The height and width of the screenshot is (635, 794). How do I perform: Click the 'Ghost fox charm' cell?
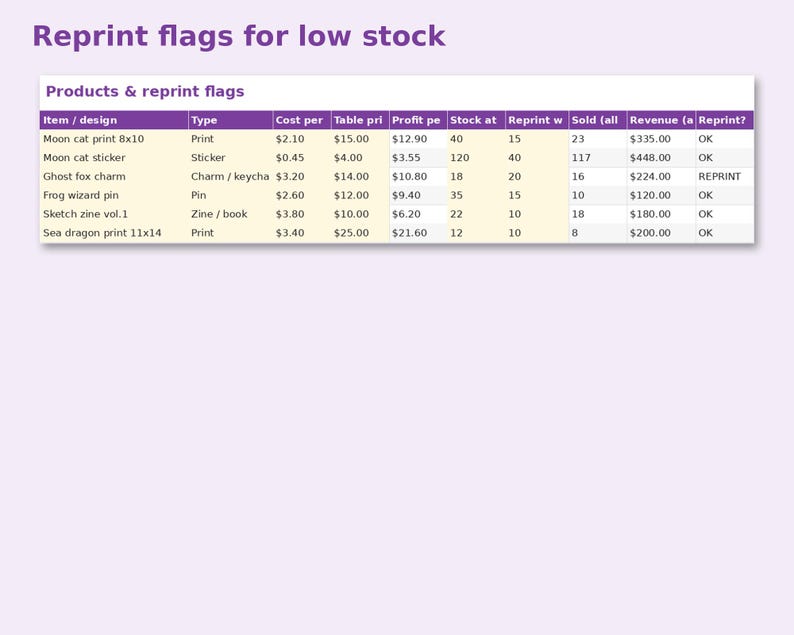114,176
